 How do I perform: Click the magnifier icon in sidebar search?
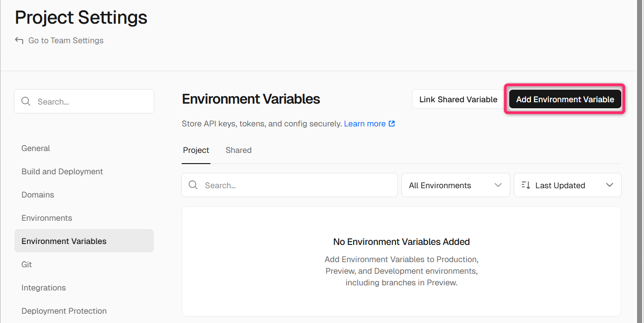(x=26, y=101)
